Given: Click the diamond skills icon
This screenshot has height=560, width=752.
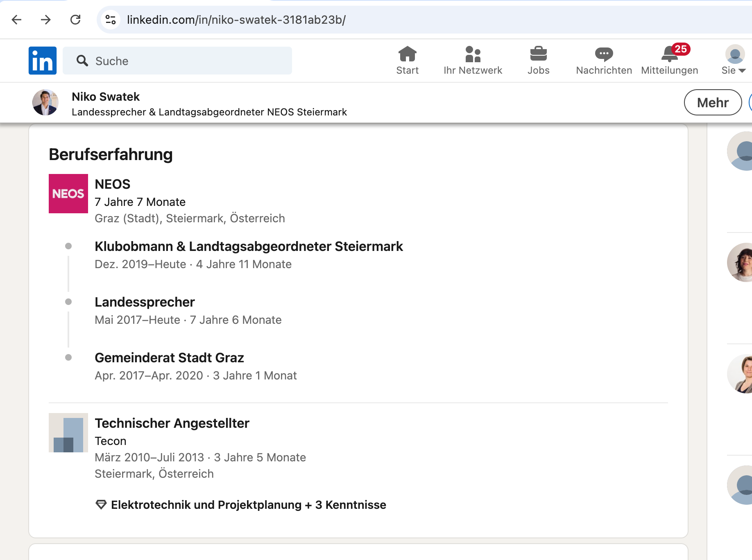Looking at the screenshot, I should [101, 505].
